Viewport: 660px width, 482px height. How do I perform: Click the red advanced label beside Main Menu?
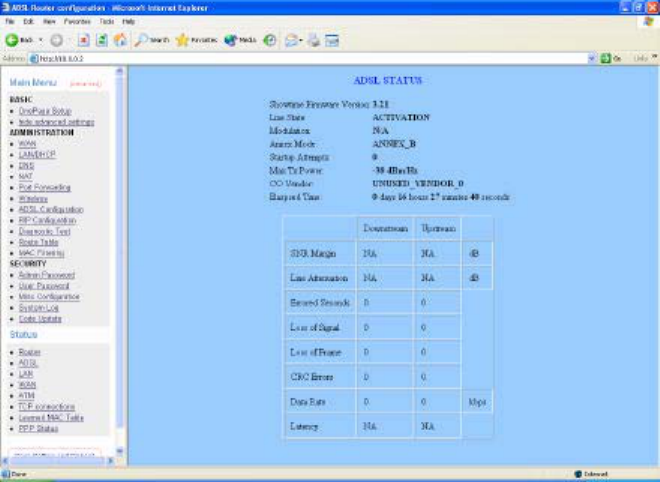[x=85, y=84]
